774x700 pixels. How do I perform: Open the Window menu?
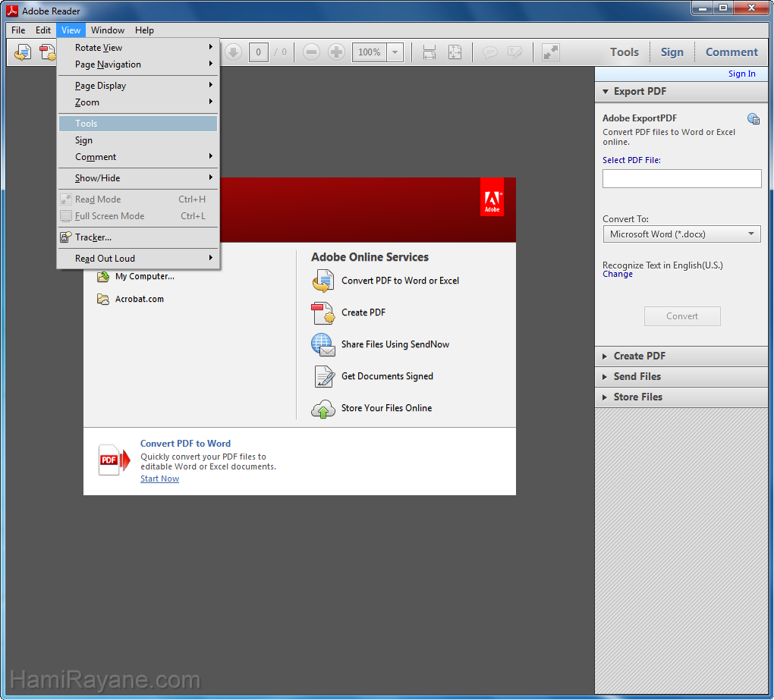[108, 30]
